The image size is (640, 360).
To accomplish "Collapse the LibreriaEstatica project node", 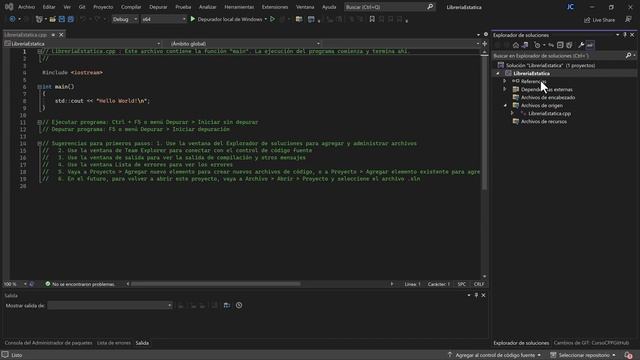I will point(498,73).
